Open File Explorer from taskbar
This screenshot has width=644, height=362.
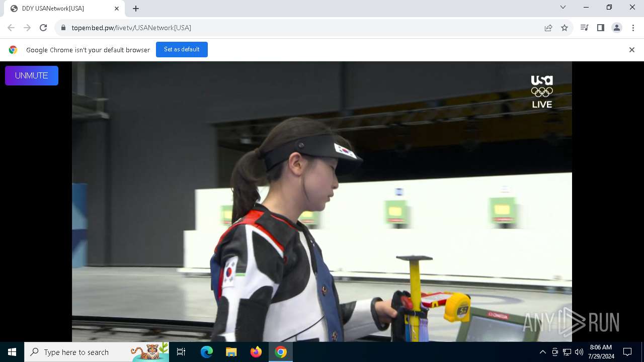(231, 352)
